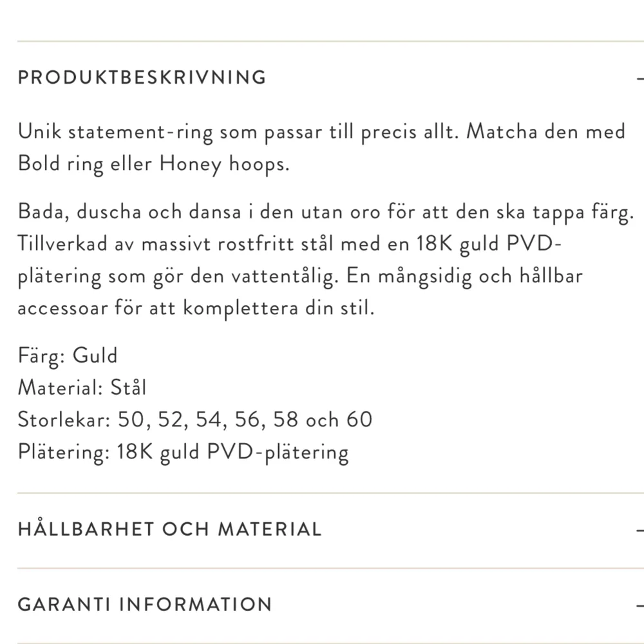The width and height of the screenshot is (644, 644).
Task: Click the first paragraph about statement-ring
Action: [x=322, y=147]
